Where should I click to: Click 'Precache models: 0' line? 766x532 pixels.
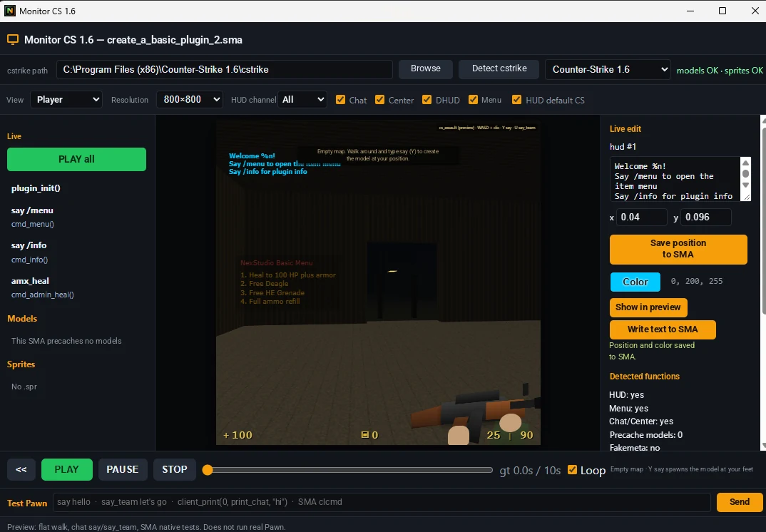tap(646, 435)
